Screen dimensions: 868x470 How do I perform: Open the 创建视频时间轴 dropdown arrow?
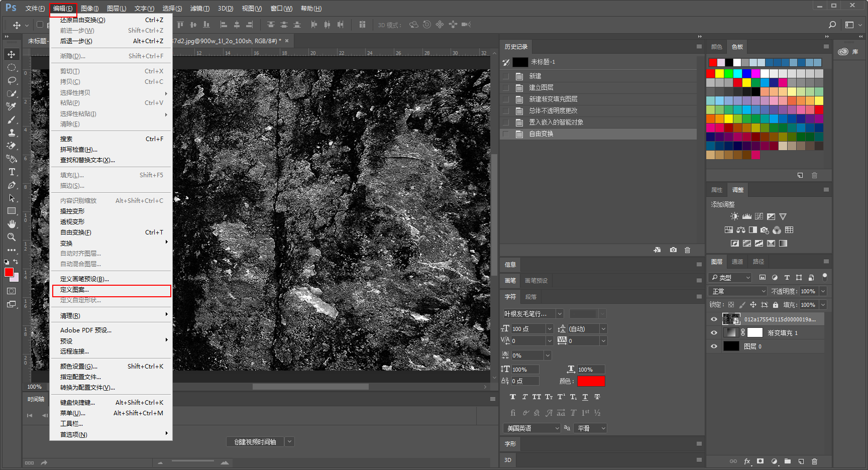[289, 442]
